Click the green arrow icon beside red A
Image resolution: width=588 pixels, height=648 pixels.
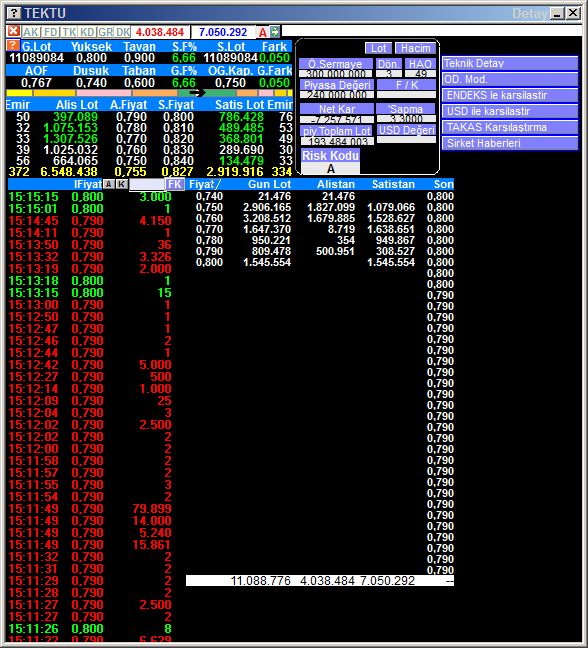coord(275,31)
